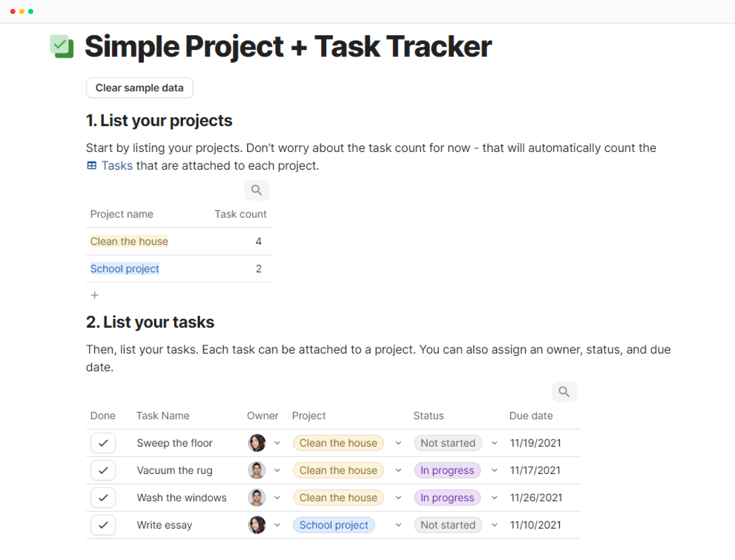
Task: Toggle Done checkbox for Sweep the floor
Action: 103,443
